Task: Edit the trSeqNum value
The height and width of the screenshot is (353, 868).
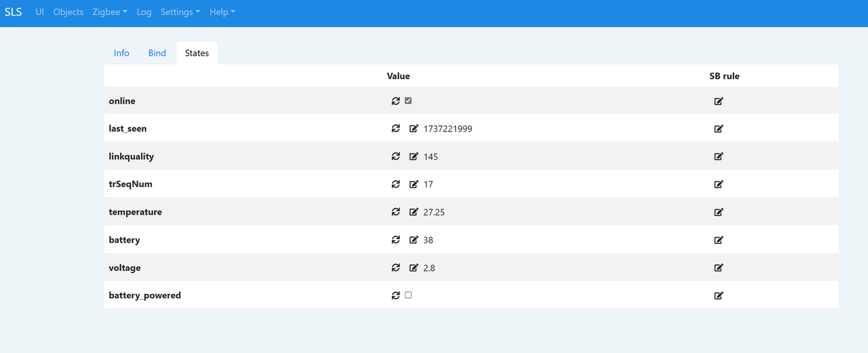Action: (414, 184)
